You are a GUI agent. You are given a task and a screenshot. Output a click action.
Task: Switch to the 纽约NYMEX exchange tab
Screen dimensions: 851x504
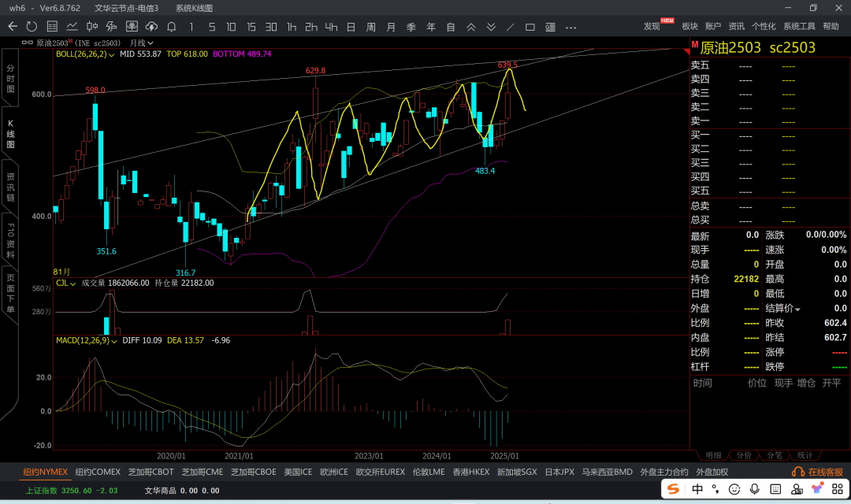pos(45,472)
